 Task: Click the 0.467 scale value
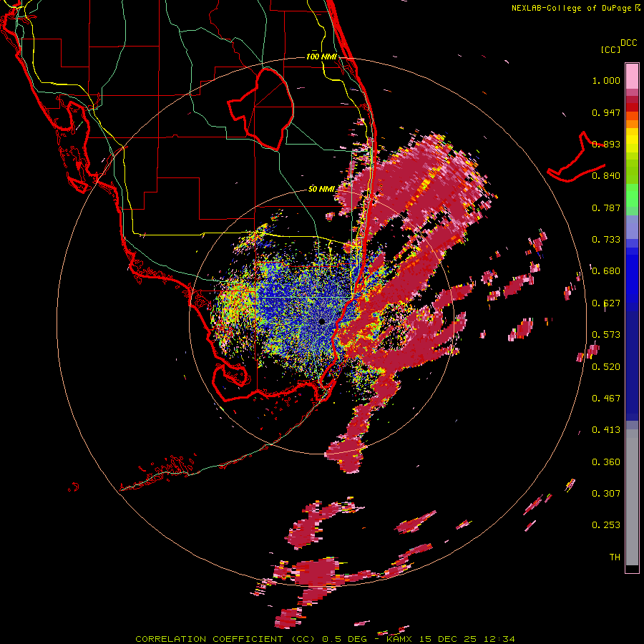click(606, 398)
